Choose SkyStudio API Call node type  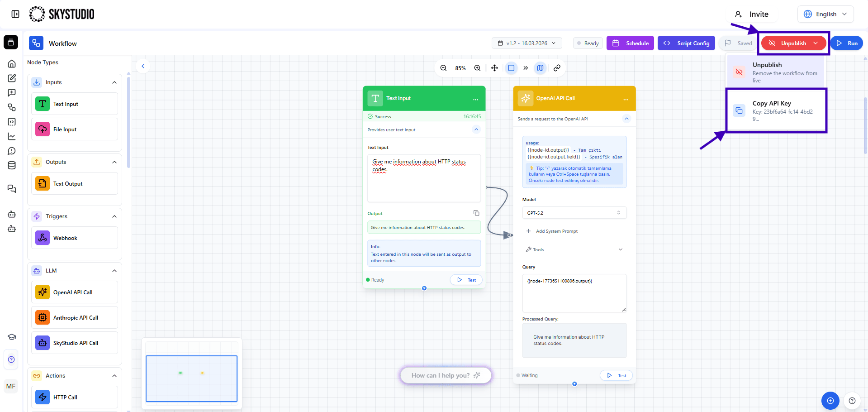75,343
